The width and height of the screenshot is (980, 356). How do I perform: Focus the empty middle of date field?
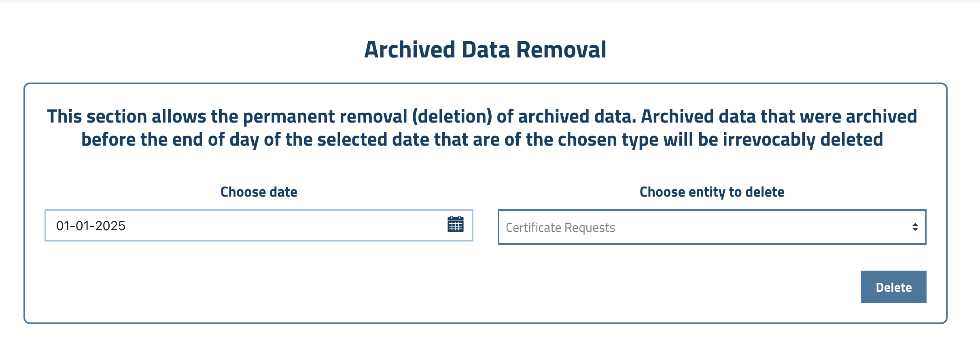(x=283, y=226)
